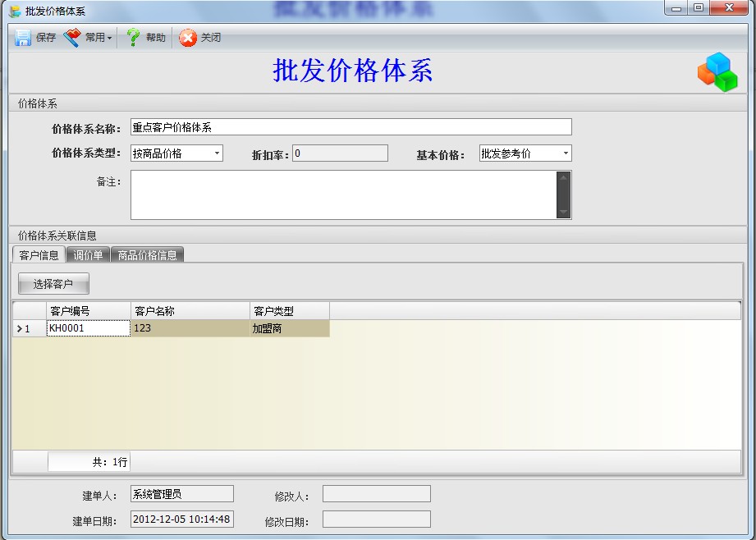Screen dimensions: 756x540
Task: Expand the 常用 dropdown arrow
Action: [109, 38]
